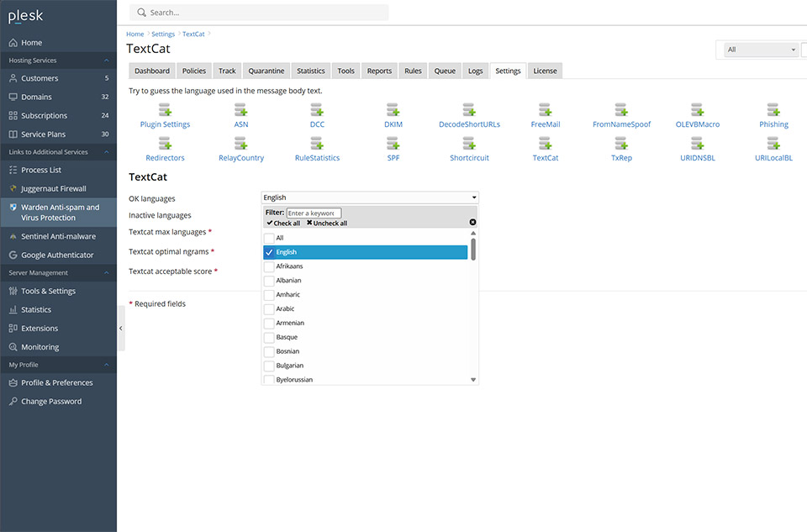Switch to the Dashboard tab
This screenshot has height=532, width=807.
click(x=152, y=71)
